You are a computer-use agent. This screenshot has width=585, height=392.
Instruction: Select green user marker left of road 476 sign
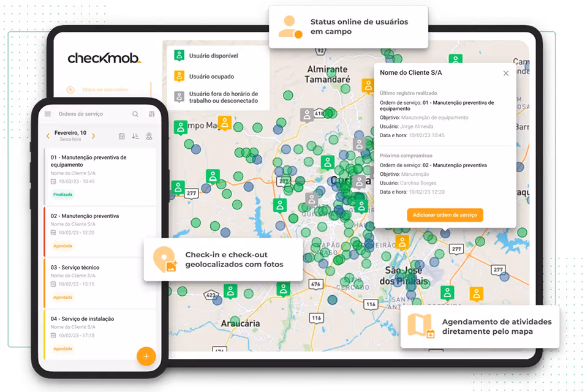coord(284,289)
